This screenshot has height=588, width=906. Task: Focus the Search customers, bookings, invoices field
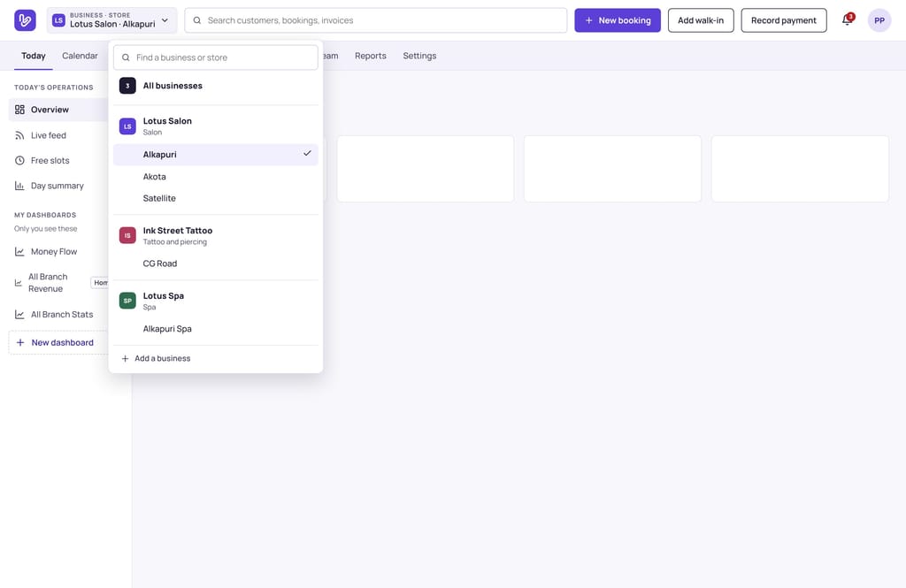[375, 20]
